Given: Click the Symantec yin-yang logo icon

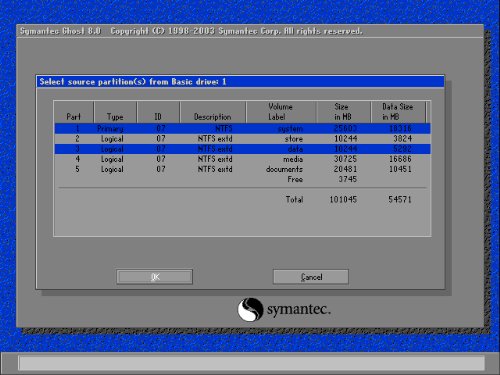Looking at the screenshot, I should (x=250, y=309).
